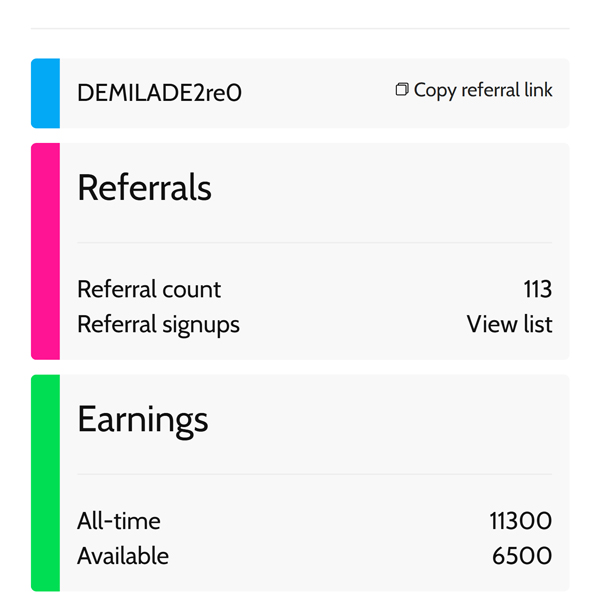Click the copy icon beside referral link
This screenshot has width=600, height=600.
coord(402,90)
